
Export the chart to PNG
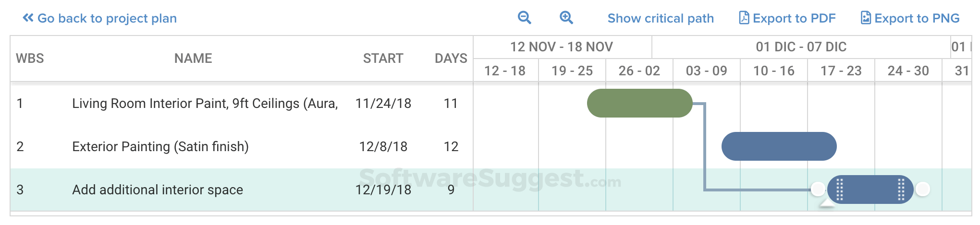pyautogui.click(x=917, y=18)
